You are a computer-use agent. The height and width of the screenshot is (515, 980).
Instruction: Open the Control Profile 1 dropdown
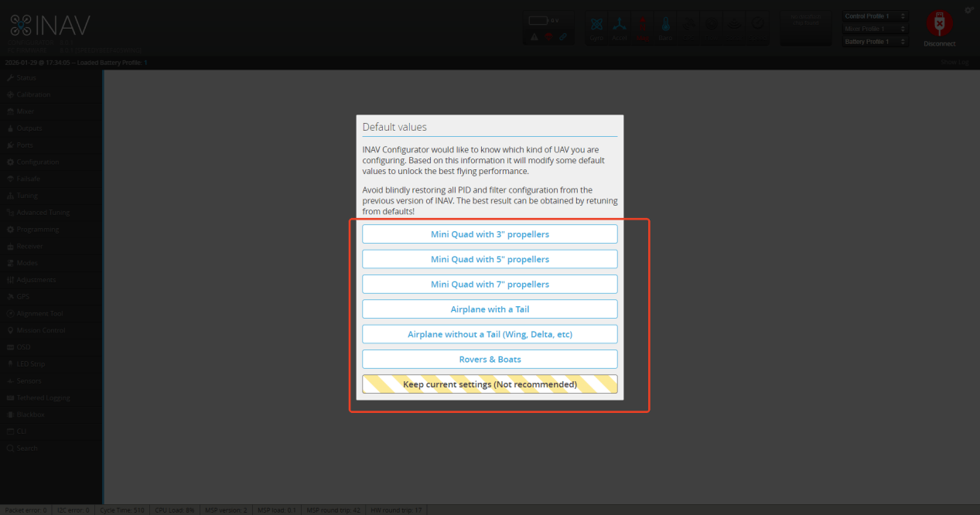pos(875,16)
